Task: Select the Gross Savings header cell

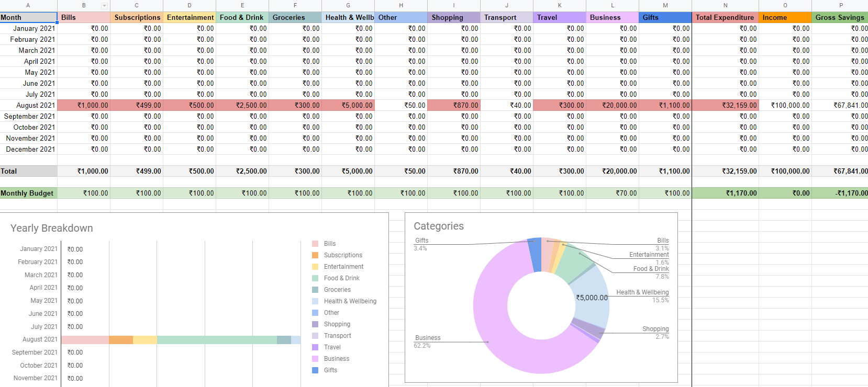Action: point(840,17)
